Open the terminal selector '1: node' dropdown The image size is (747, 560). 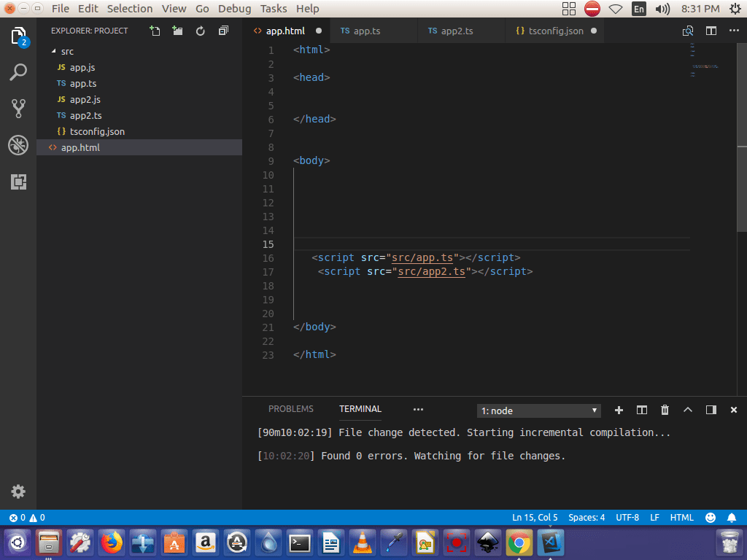[539, 411]
